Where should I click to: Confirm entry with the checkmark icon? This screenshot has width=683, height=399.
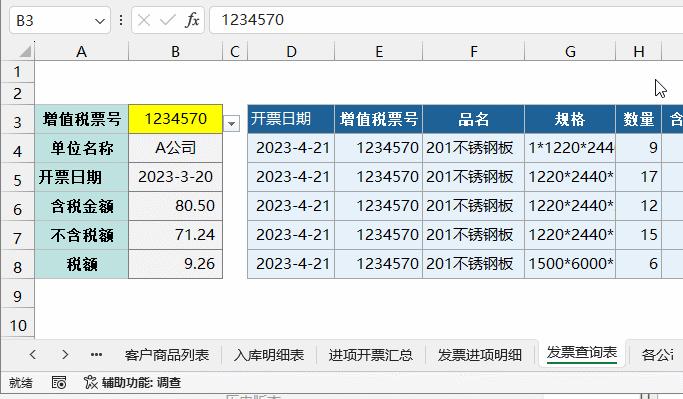coord(168,20)
